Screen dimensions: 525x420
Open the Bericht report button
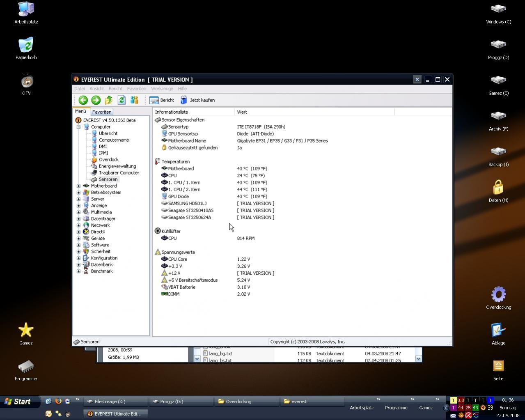click(162, 100)
